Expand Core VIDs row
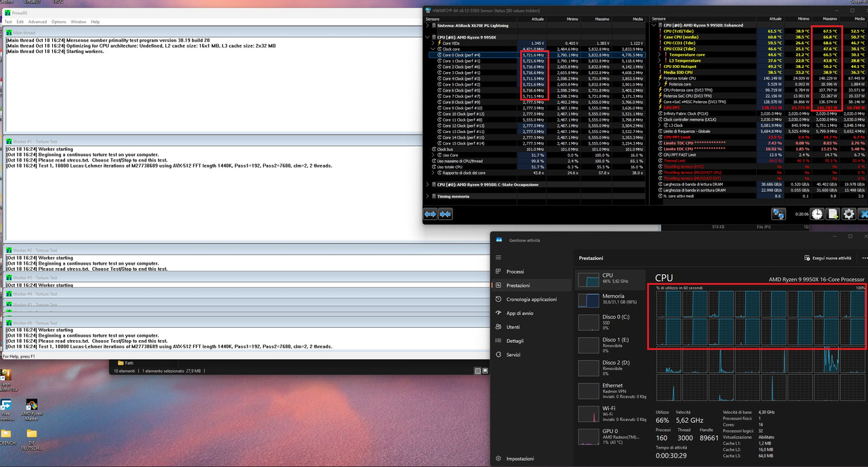The image size is (868, 467). coord(433,43)
